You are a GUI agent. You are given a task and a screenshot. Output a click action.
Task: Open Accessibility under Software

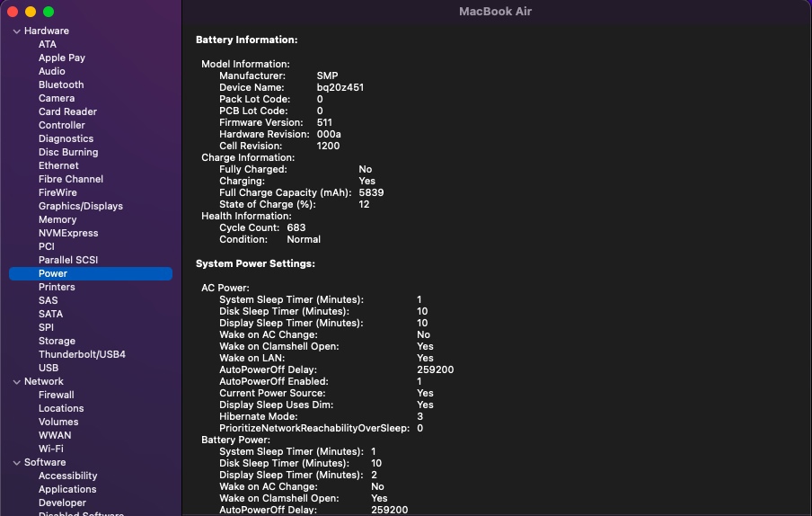tap(68, 476)
